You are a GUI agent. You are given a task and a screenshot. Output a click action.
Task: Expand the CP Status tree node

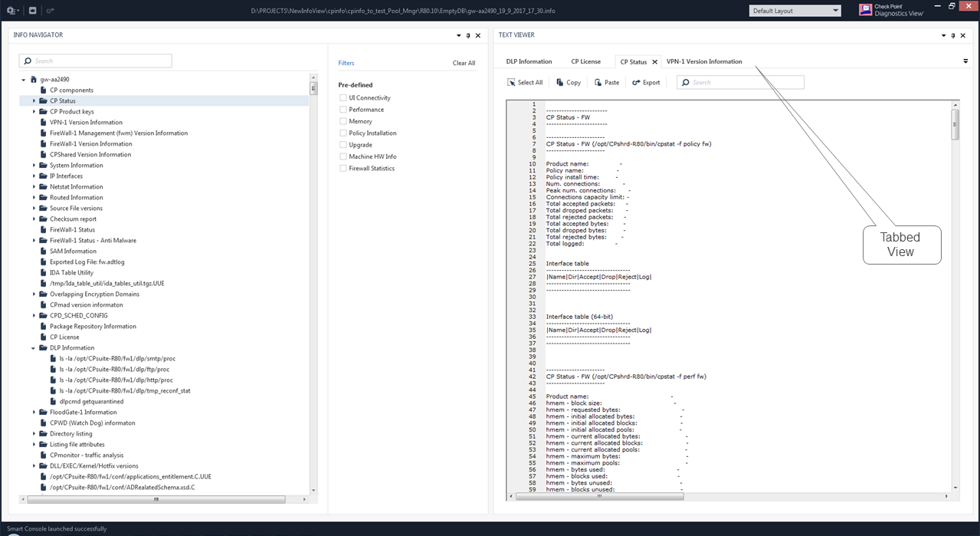pyautogui.click(x=34, y=100)
